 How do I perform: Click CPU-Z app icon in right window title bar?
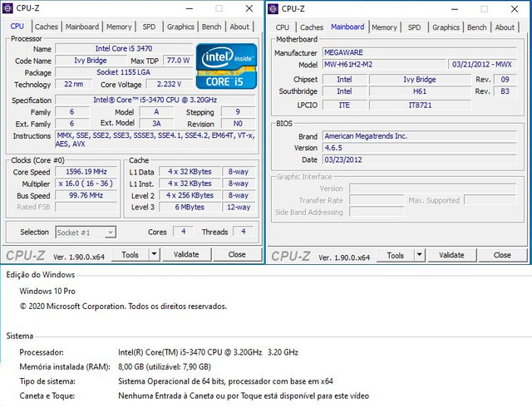point(273,9)
